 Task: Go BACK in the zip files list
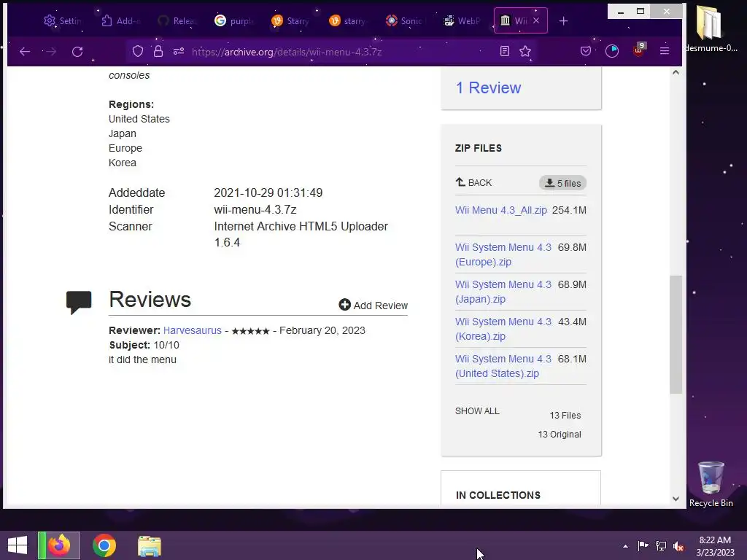click(x=473, y=182)
